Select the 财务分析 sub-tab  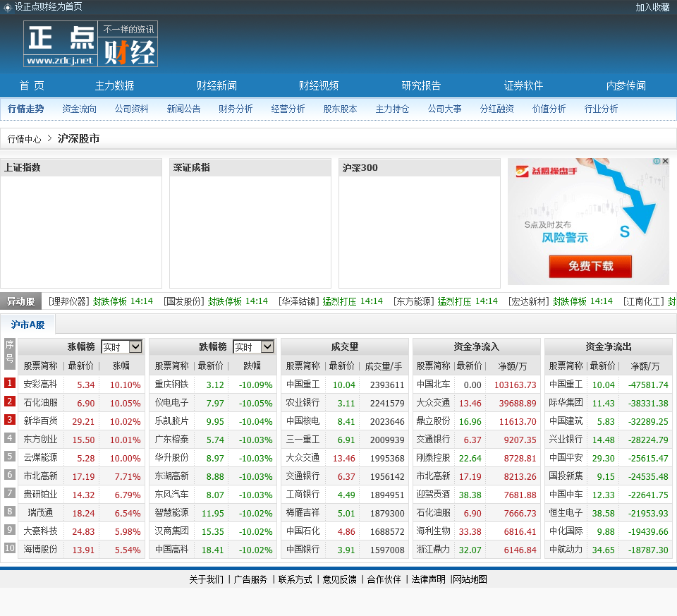[236, 109]
